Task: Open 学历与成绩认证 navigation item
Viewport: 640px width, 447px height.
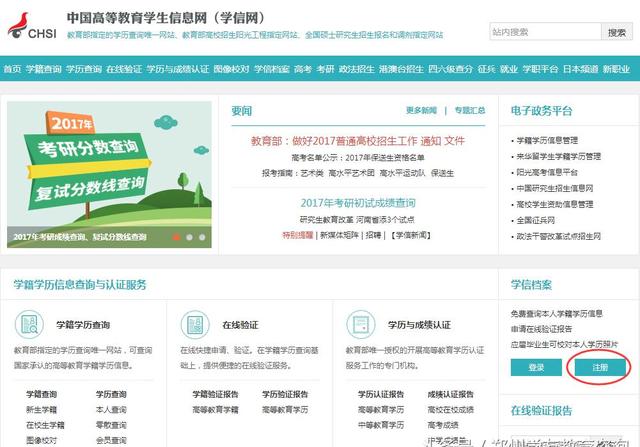Action: tap(178, 69)
